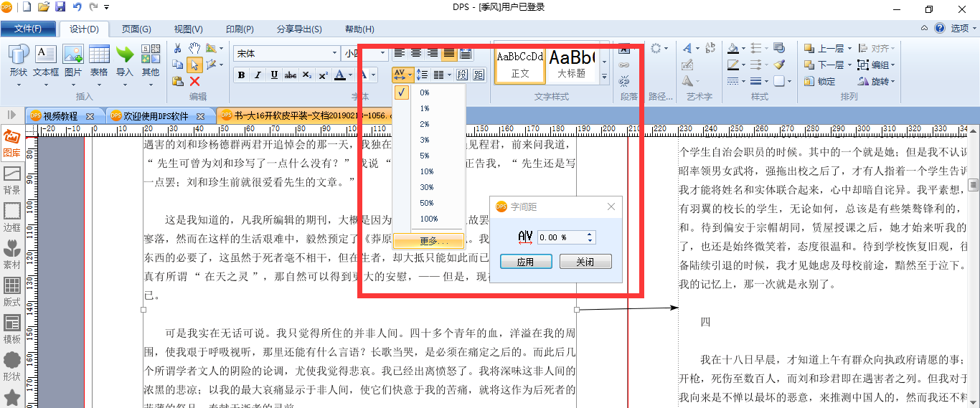Select the arrow pointer tool

click(x=194, y=65)
